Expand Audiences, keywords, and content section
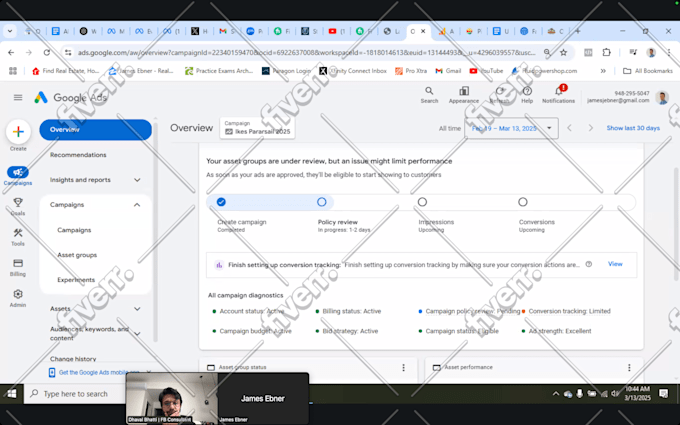Image resolution: width=680 pixels, height=425 pixels. [x=137, y=333]
